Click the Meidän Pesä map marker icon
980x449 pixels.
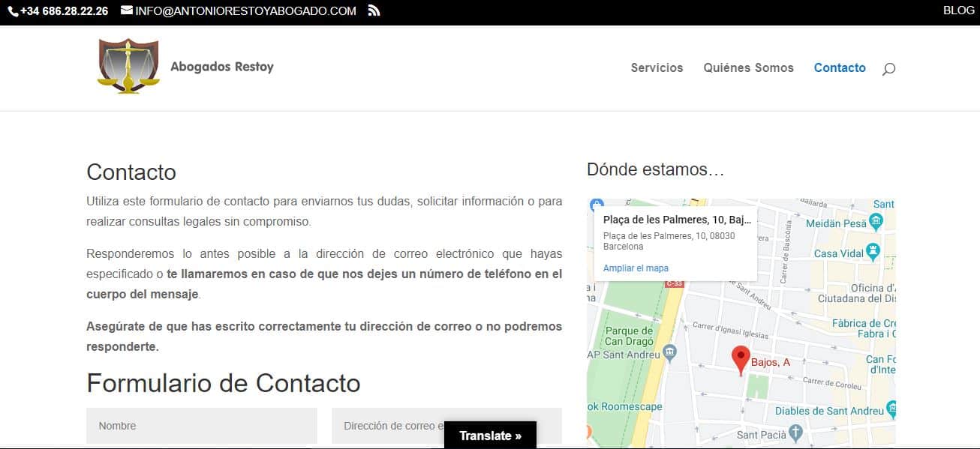click(876, 223)
